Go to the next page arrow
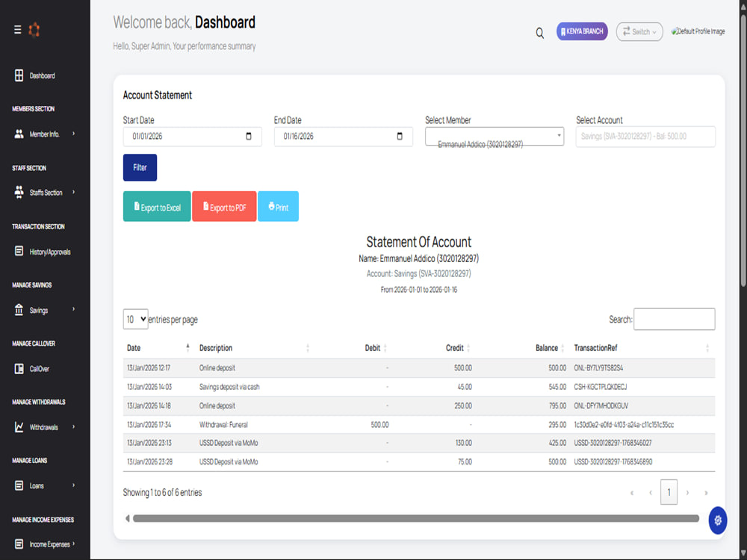Image resolution: width=747 pixels, height=560 pixels. pyautogui.click(x=687, y=493)
